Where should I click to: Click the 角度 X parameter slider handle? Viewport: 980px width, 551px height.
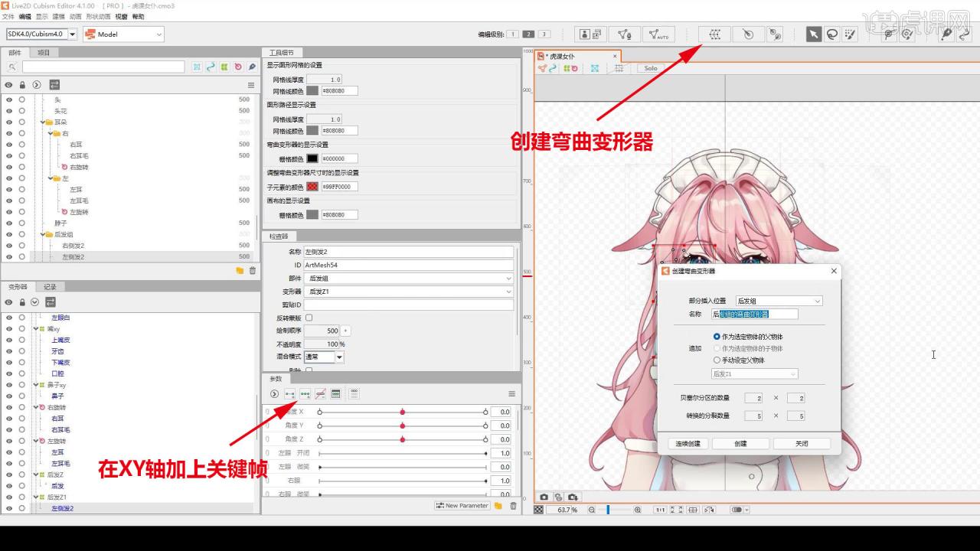(402, 412)
